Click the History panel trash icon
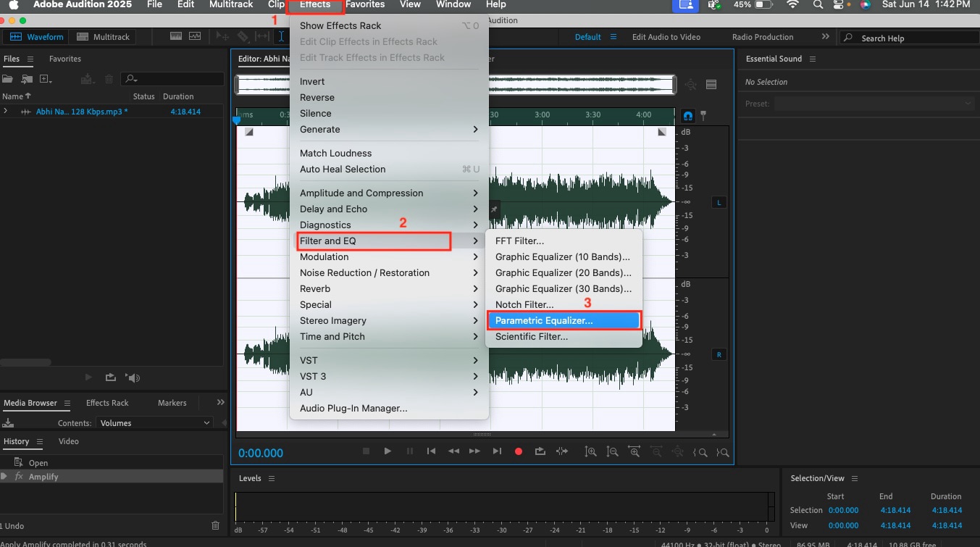This screenshot has width=980, height=547. pyautogui.click(x=215, y=525)
